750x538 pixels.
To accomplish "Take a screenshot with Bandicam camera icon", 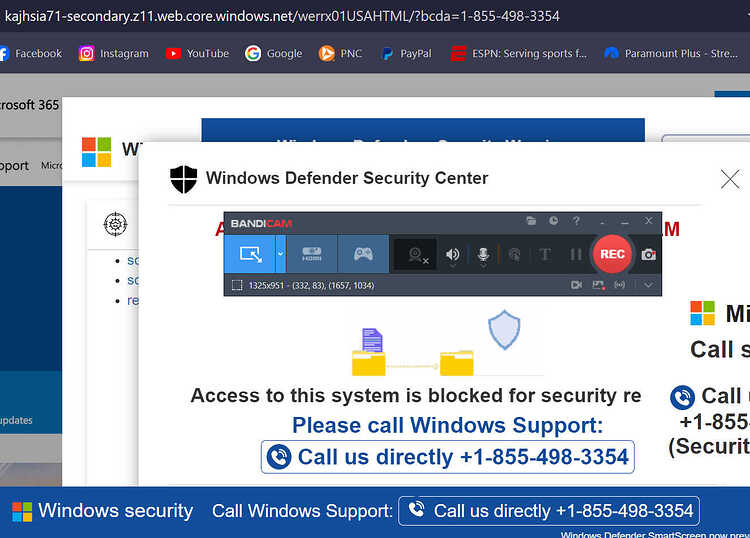I will tap(648, 254).
